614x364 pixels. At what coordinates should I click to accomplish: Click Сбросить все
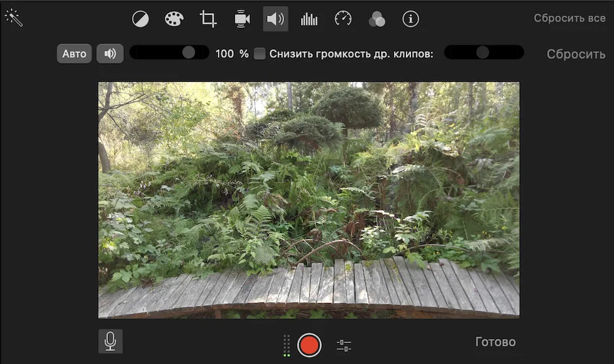tap(569, 18)
